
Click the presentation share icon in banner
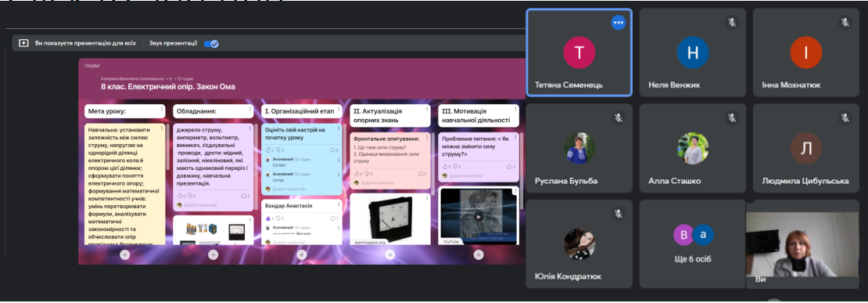(x=23, y=42)
